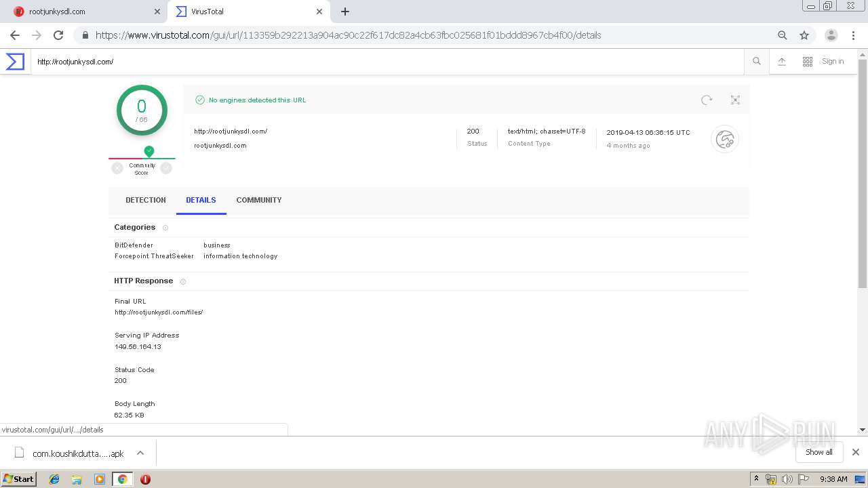Open a new browser tab

pos(345,12)
